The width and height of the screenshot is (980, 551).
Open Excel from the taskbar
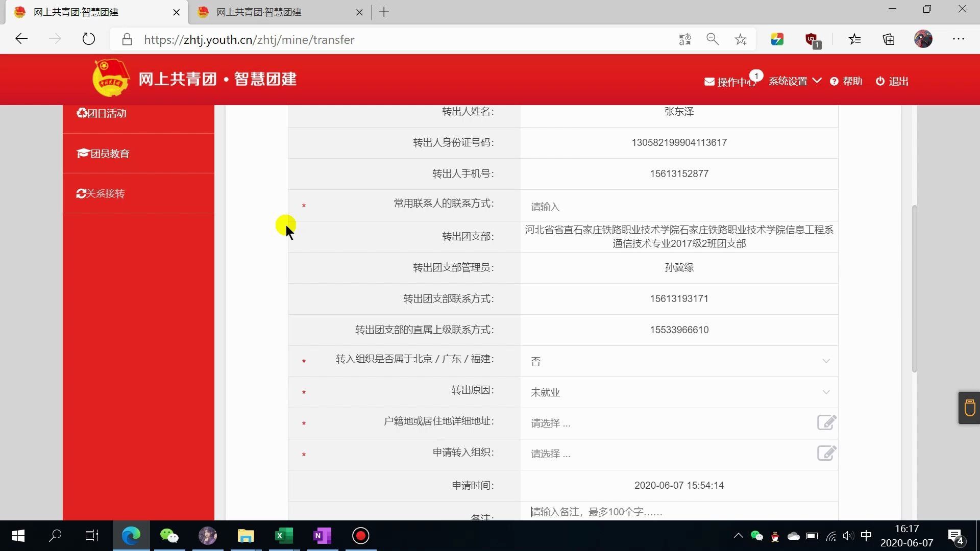pyautogui.click(x=284, y=536)
